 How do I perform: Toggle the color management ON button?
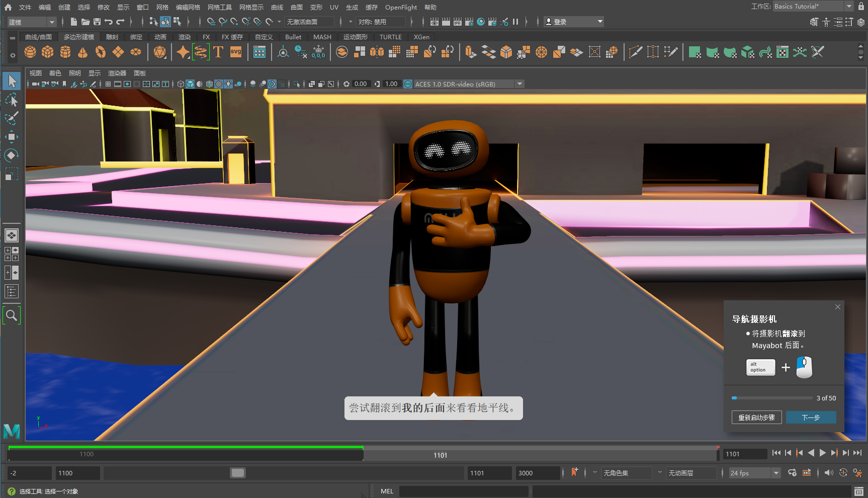pos(408,84)
